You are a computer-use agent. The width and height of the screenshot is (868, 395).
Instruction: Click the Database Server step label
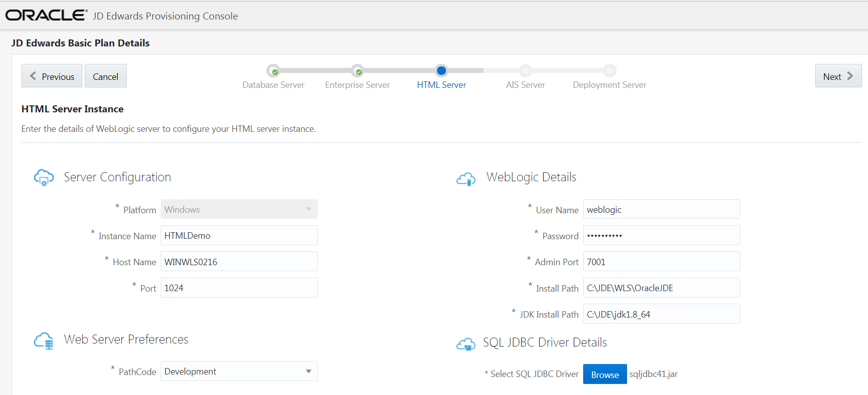tap(273, 85)
